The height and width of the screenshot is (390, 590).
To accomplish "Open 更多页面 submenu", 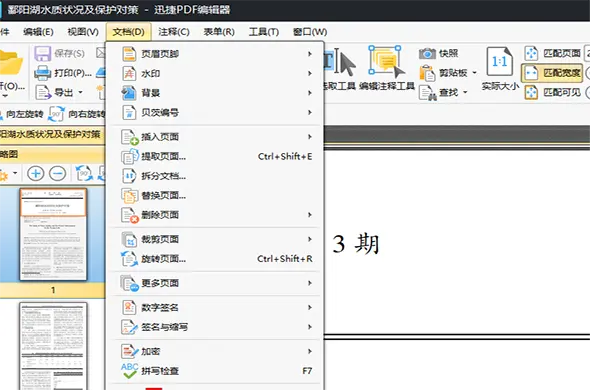I will (x=215, y=283).
